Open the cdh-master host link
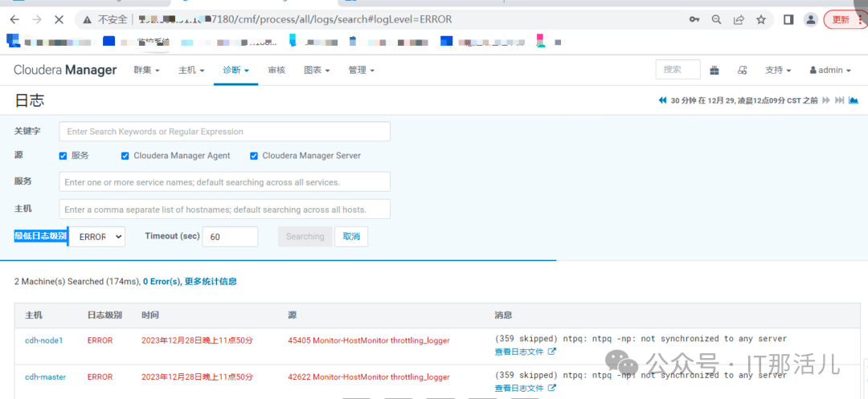The image size is (868, 399). (45, 377)
